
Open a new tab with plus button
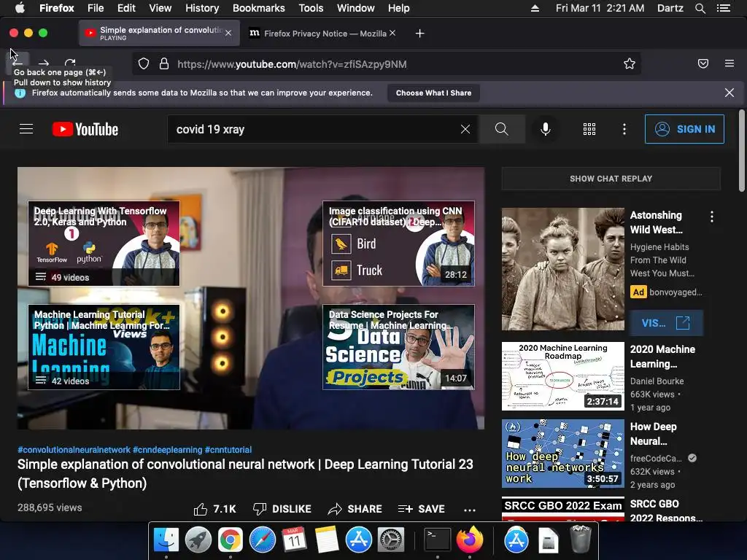(419, 34)
